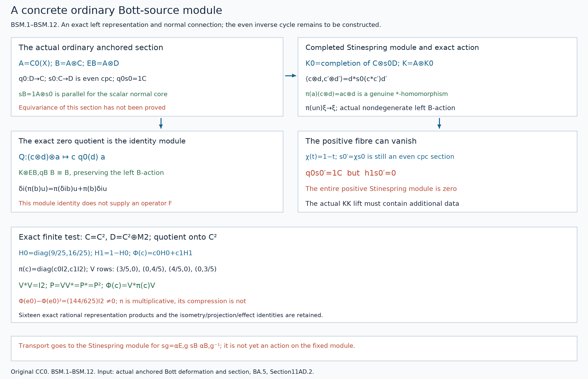Click red 'Φ(e0)−Φ(e0)²=(144/625)I2 ≠0' line

click(x=132, y=301)
